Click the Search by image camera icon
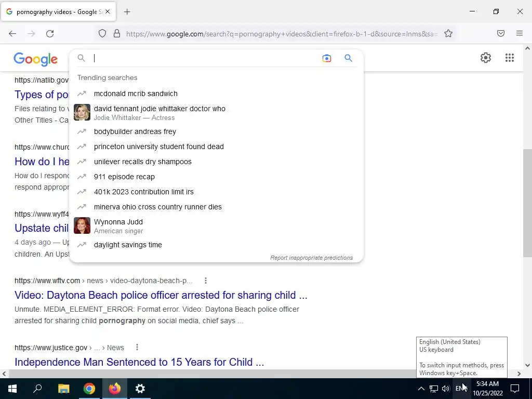The image size is (532, 399). tap(326, 58)
